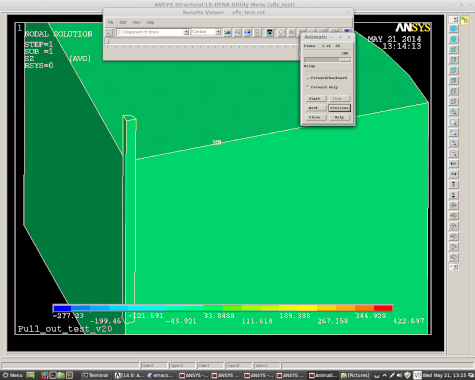Click the contour plot icon in Results Viewer

(x=227, y=32)
